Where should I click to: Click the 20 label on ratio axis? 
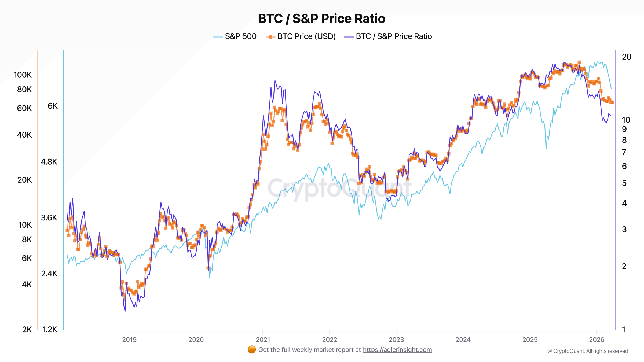[627, 57]
